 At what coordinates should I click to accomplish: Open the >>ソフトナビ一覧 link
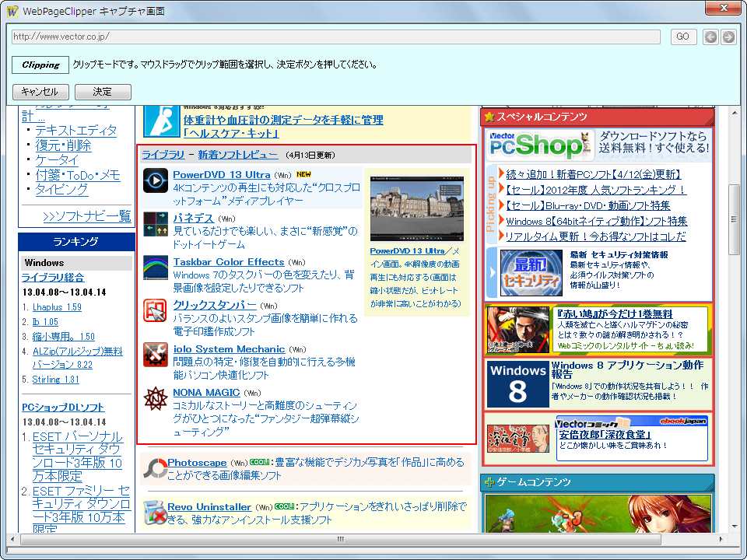(x=86, y=216)
